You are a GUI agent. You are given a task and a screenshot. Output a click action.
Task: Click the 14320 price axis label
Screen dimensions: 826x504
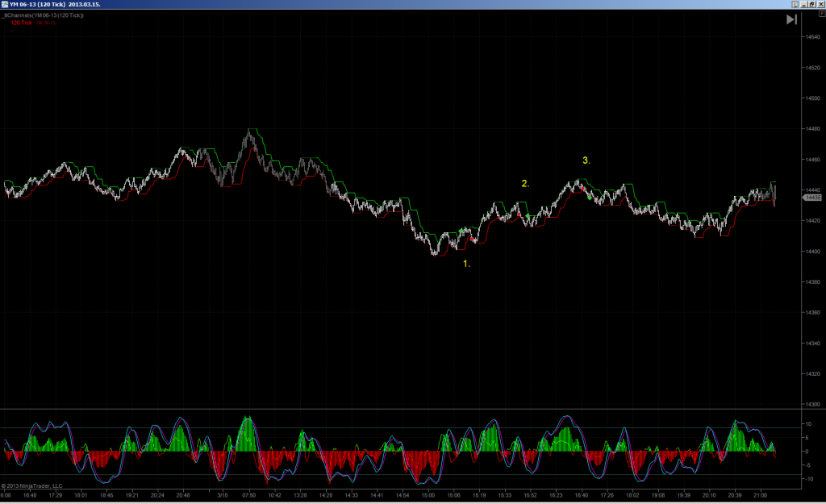coord(812,374)
